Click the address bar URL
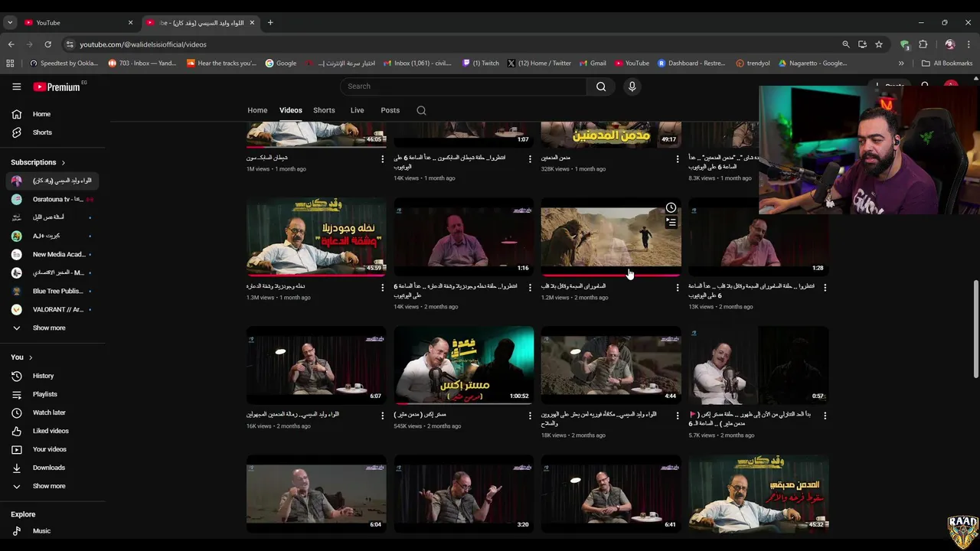This screenshot has height=551, width=980. click(143, 44)
